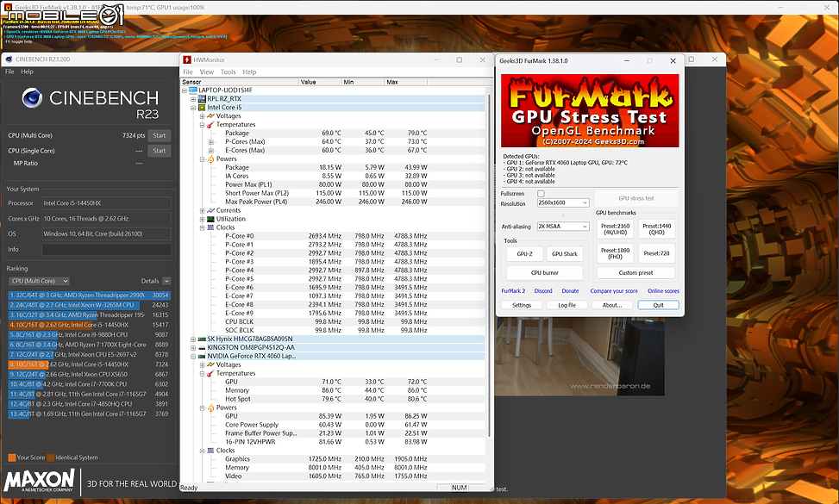Screen dimensions: 839x504
Task: Open the FurMark 2 link
Action: [513, 291]
